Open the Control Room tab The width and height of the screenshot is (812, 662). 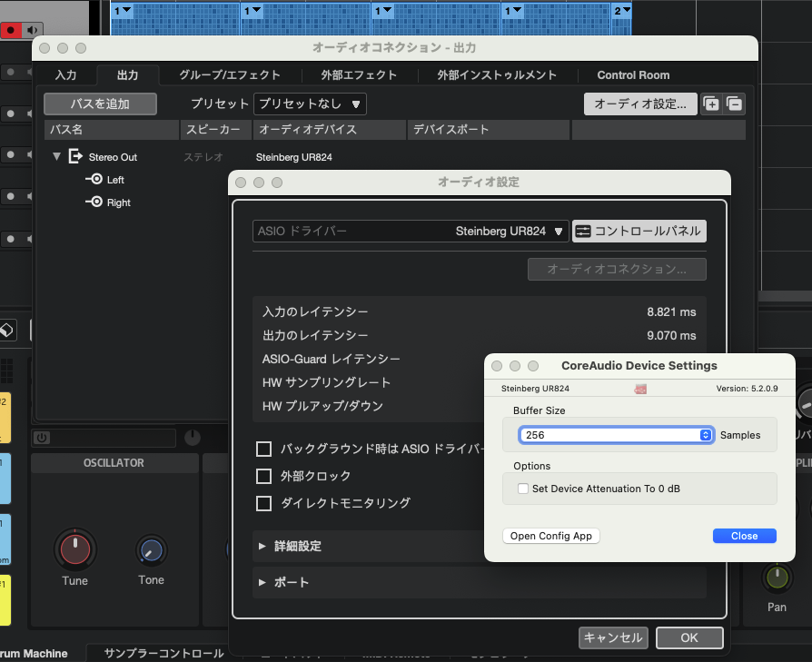[633, 75]
